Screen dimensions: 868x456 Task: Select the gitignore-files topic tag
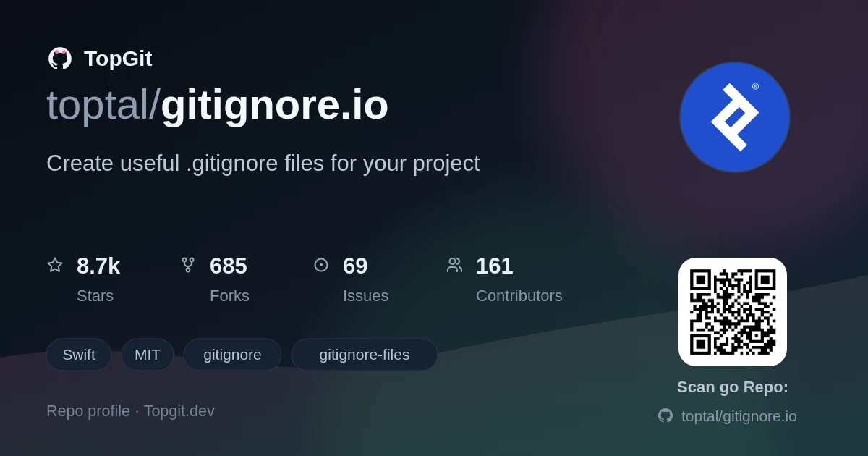pyautogui.click(x=365, y=355)
